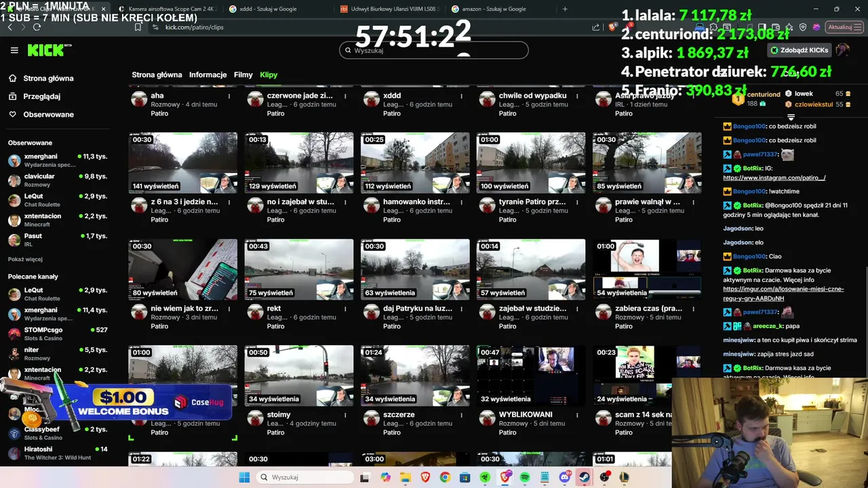Open Microsoft Store from the taskbar
This screenshot has width=868, height=488.
click(465, 477)
